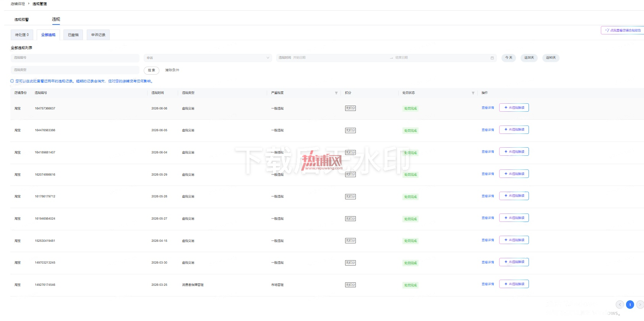Click the 处罚状态 column filter icon

[x=473, y=93]
